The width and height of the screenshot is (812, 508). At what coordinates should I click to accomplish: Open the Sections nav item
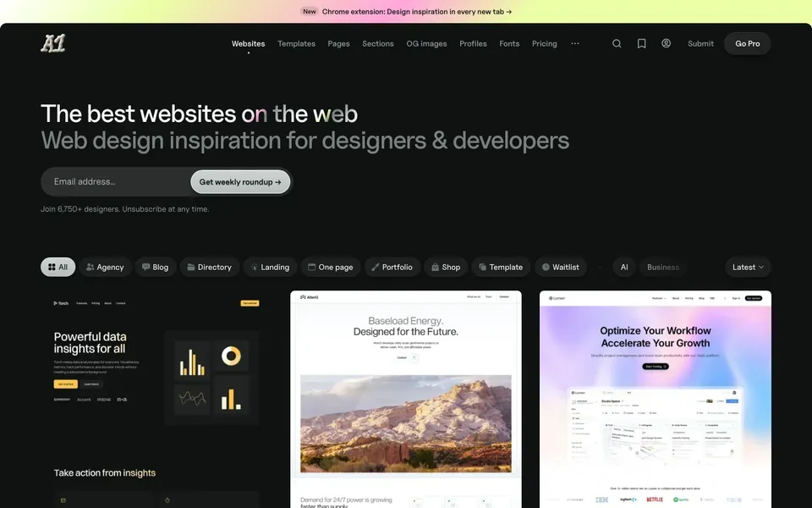click(x=378, y=43)
